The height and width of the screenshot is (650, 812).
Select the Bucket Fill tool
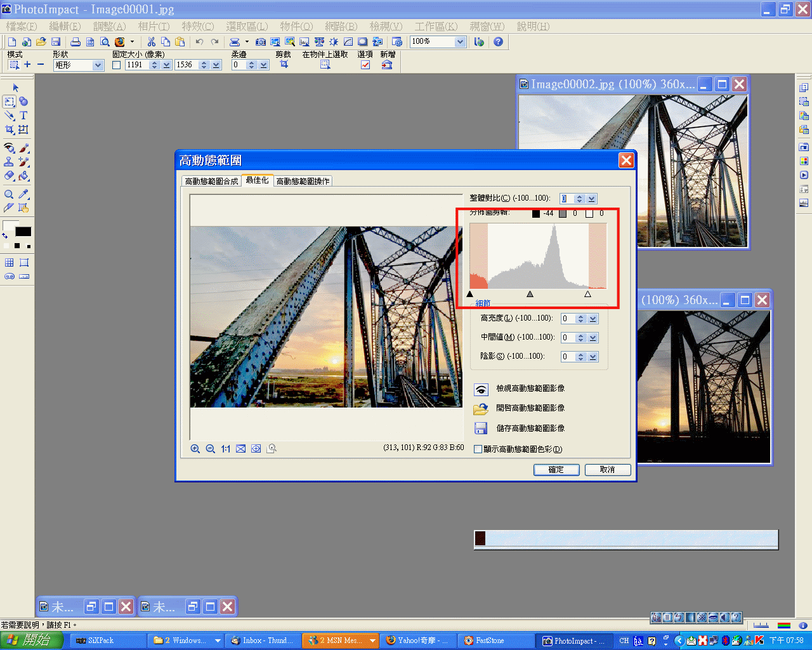(x=23, y=176)
